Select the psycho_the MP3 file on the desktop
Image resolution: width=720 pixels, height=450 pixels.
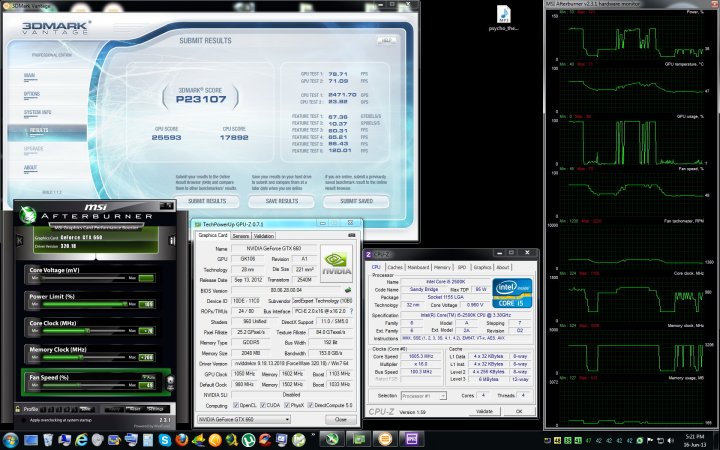pos(503,18)
